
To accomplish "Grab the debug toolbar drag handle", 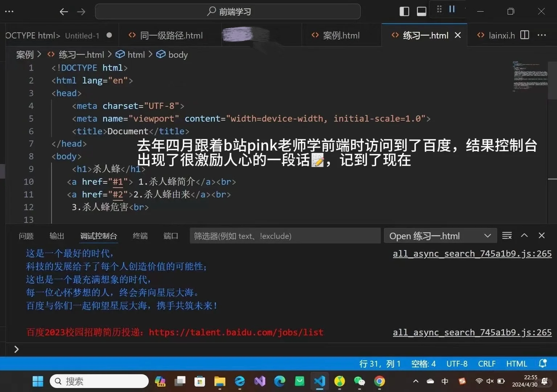I will click(x=439, y=9).
